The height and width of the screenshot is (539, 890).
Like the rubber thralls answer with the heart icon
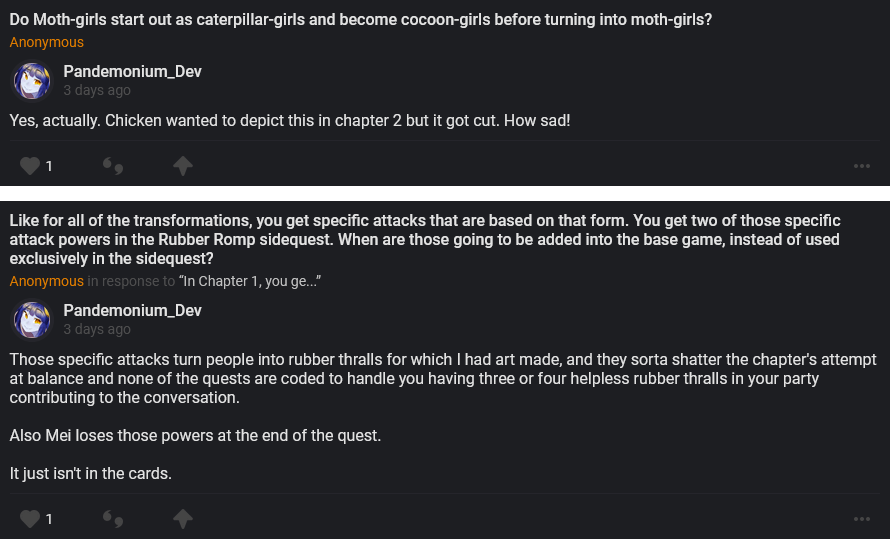30,518
